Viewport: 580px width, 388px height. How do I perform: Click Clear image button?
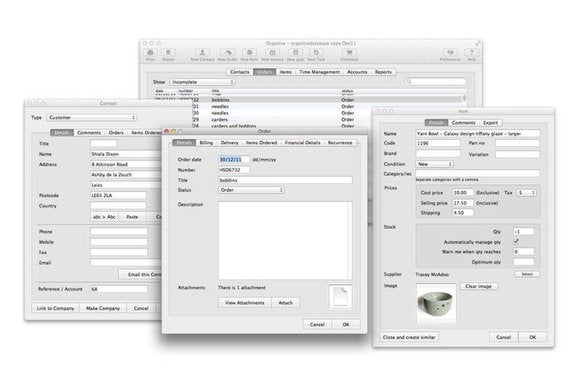coord(478,286)
